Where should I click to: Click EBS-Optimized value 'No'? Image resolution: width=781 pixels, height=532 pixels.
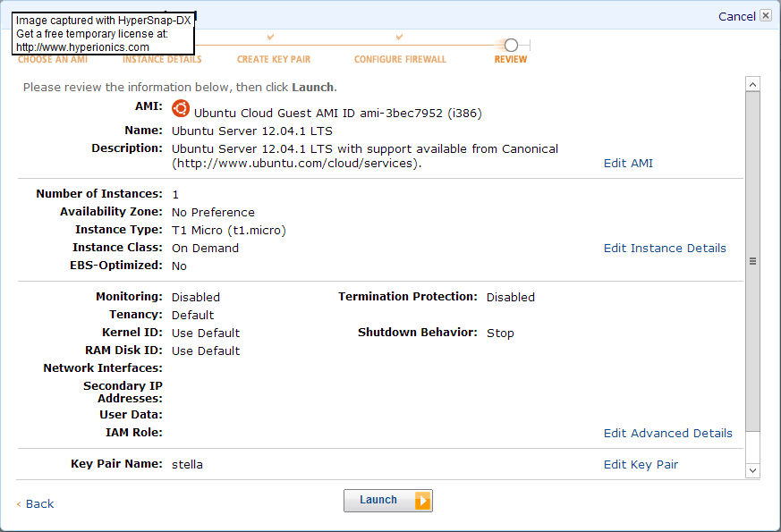coord(179,266)
